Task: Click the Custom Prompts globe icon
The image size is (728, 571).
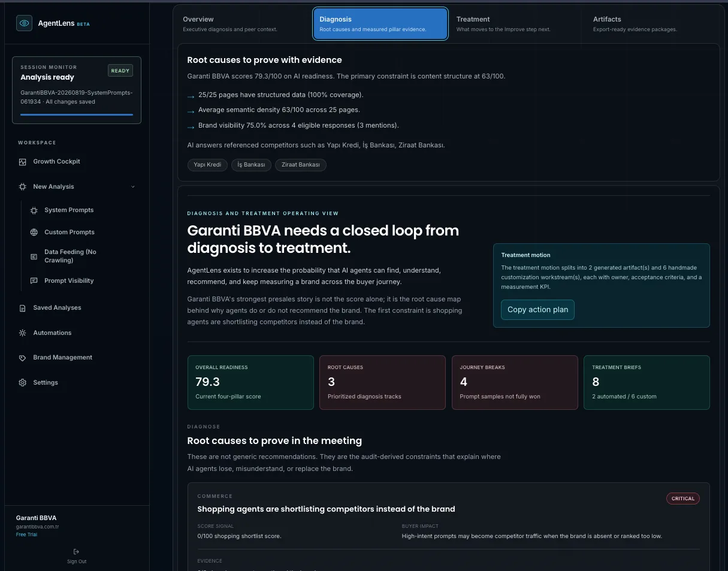Action: click(34, 232)
